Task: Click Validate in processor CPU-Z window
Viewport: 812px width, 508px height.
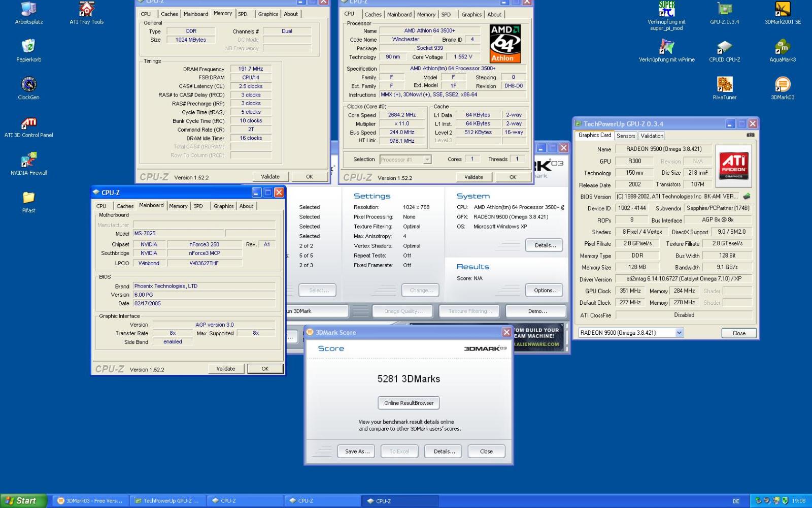Action: click(473, 177)
